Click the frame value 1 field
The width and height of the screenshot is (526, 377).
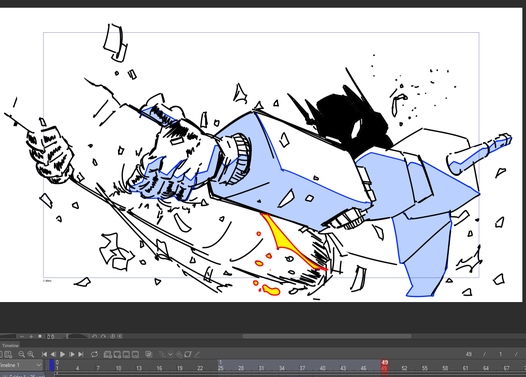500,354
